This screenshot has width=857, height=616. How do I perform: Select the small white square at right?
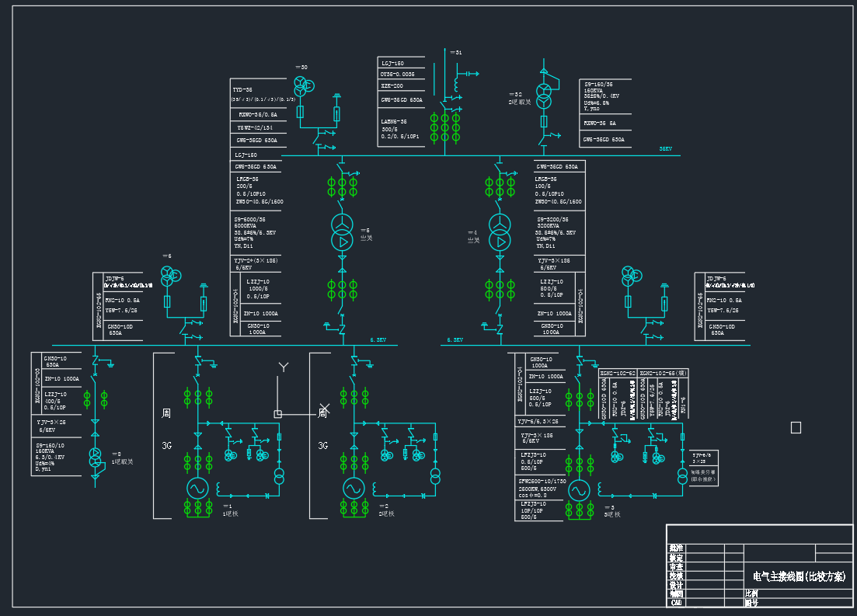coord(795,427)
